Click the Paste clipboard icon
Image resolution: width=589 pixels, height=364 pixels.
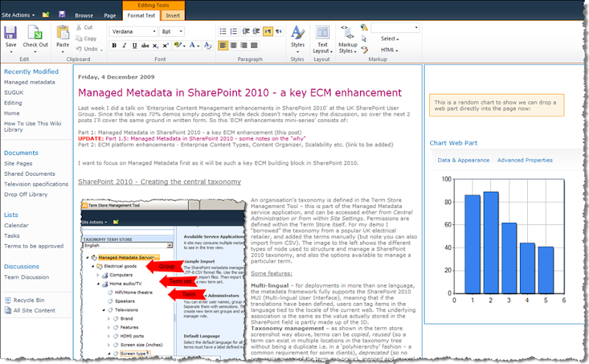63,32
